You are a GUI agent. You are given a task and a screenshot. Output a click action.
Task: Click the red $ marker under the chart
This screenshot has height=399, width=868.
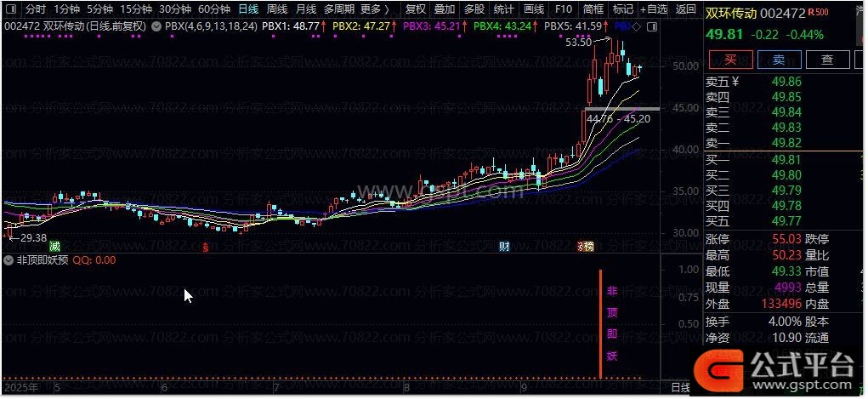206,247
